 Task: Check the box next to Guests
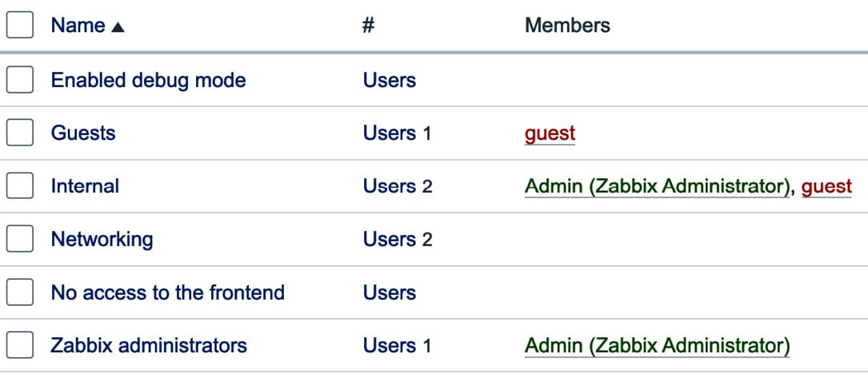(20, 133)
